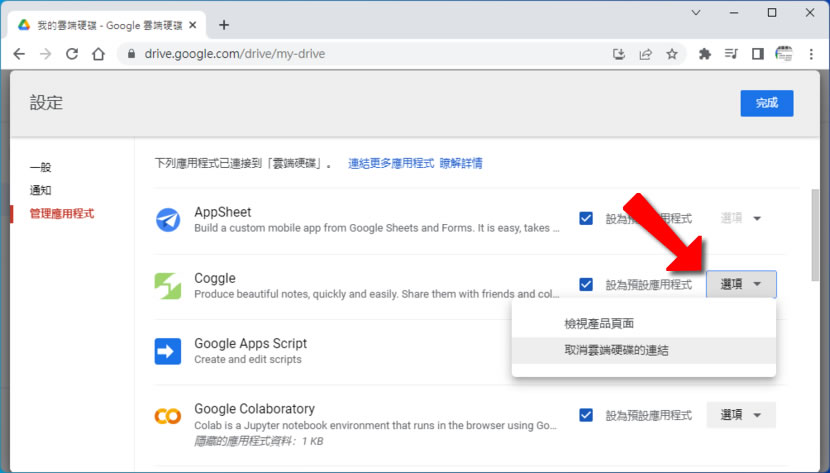
Task: Open the Extensions puzzle icon
Action: click(705, 54)
